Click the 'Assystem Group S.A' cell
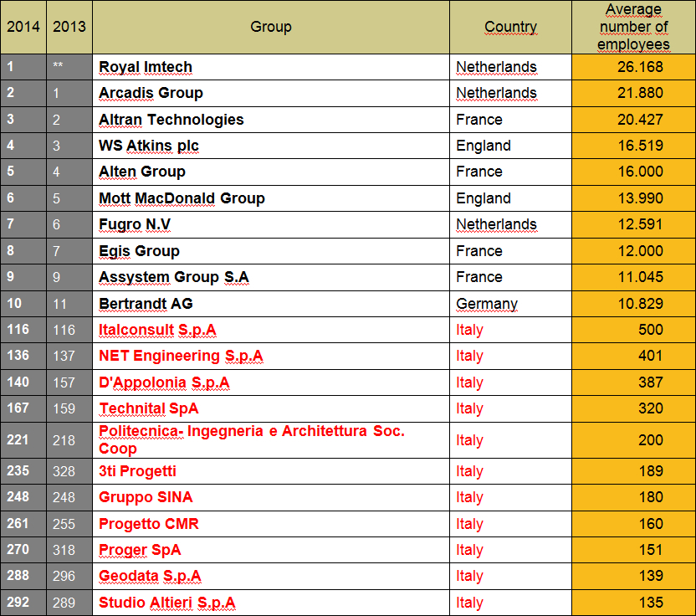The height and width of the screenshot is (616, 696). coord(271,277)
